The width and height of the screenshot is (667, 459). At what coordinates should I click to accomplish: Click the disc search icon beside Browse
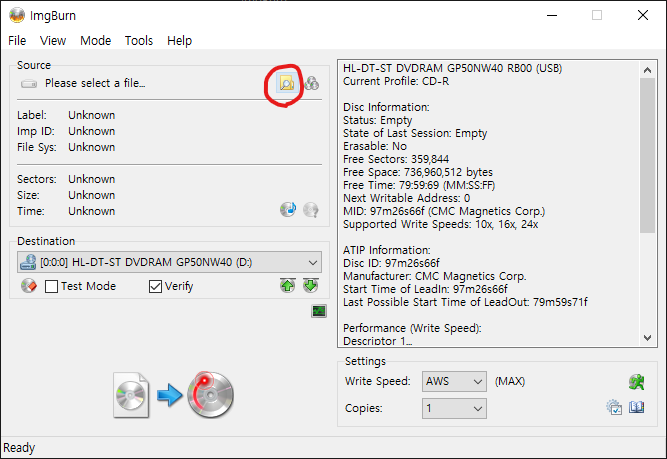point(311,84)
